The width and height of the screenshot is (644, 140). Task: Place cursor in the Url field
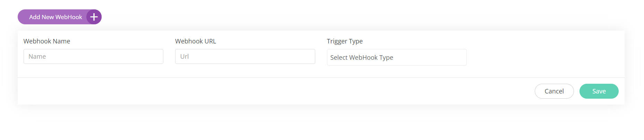245,57
